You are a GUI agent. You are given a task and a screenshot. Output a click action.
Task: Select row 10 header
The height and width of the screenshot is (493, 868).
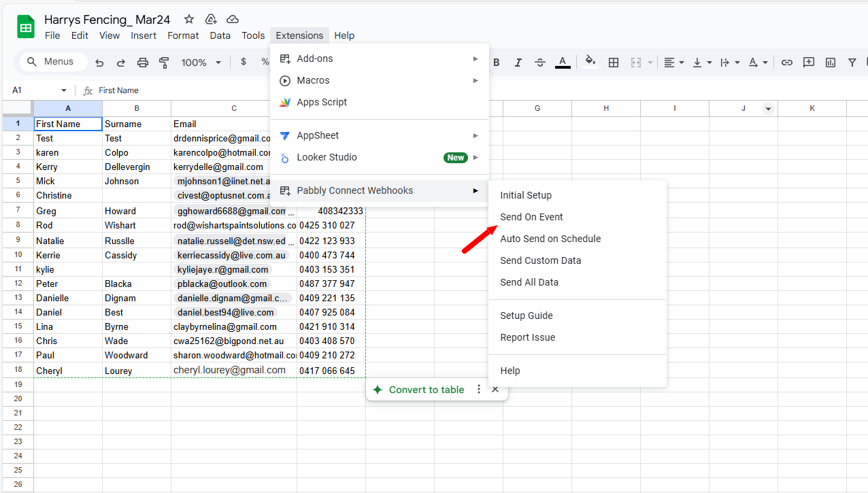click(x=18, y=255)
